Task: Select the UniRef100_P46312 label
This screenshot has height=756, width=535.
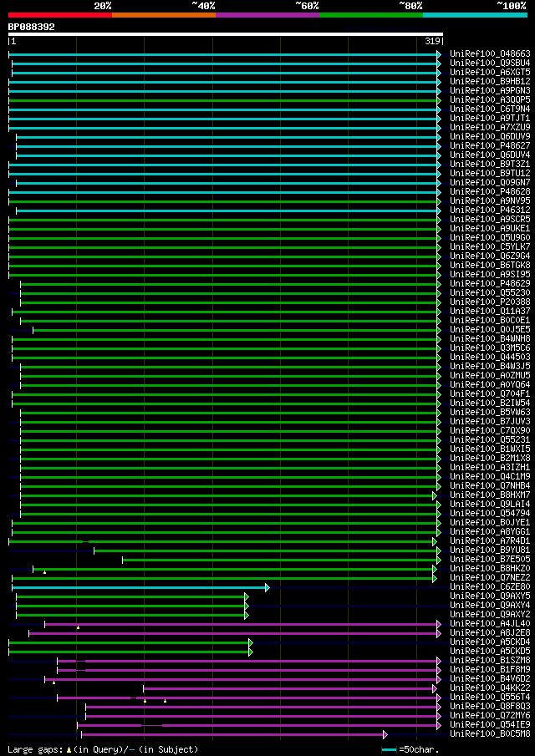Action: coord(490,211)
